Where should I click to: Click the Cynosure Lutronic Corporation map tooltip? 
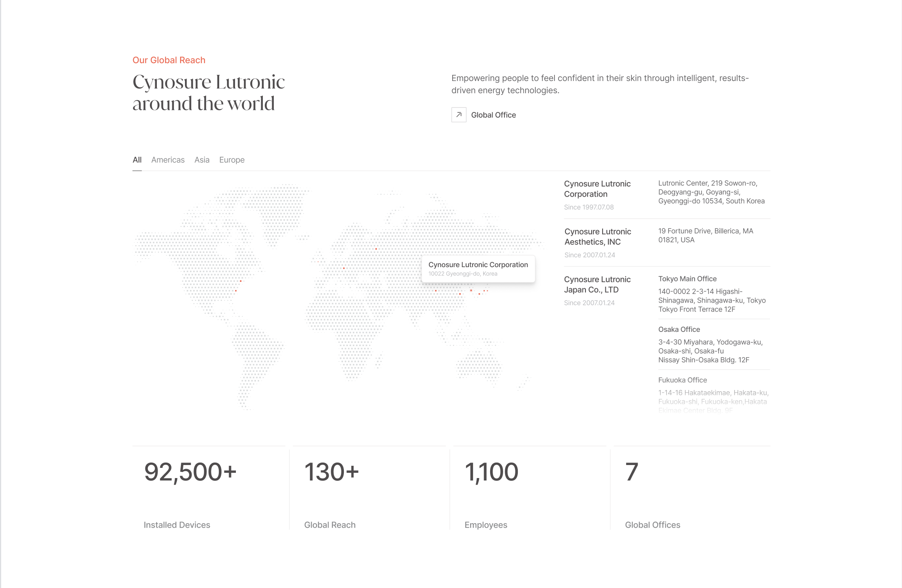[478, 269]
